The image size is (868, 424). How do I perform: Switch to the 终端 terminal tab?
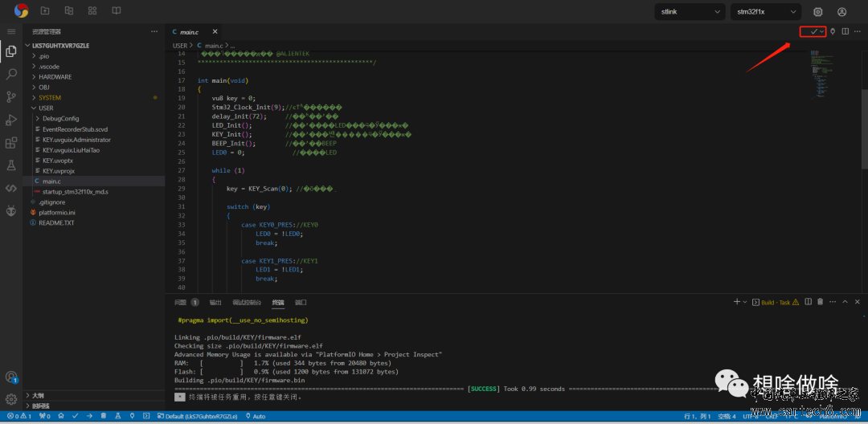[278, 303]
